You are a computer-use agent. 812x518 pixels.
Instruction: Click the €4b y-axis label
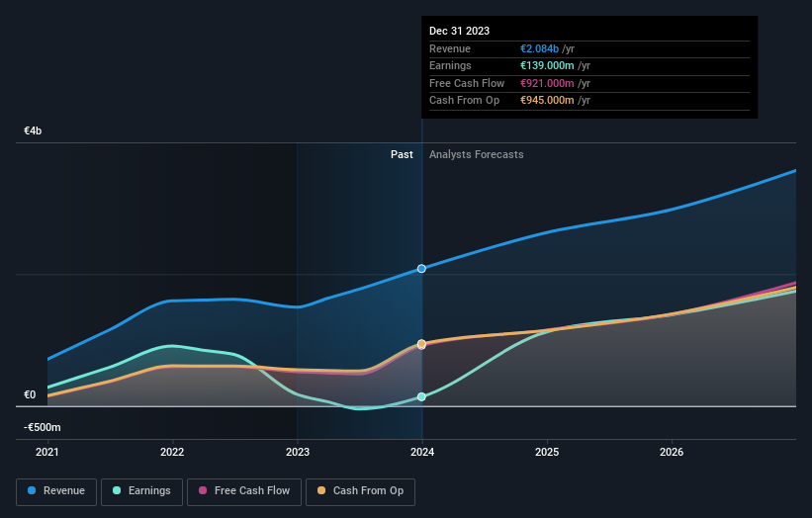point(33,130)
